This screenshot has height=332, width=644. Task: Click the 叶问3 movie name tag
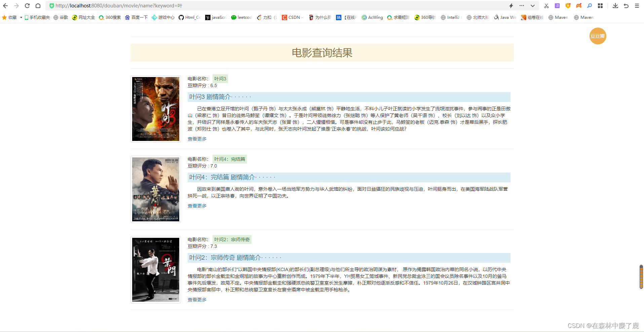click(220, 79)
